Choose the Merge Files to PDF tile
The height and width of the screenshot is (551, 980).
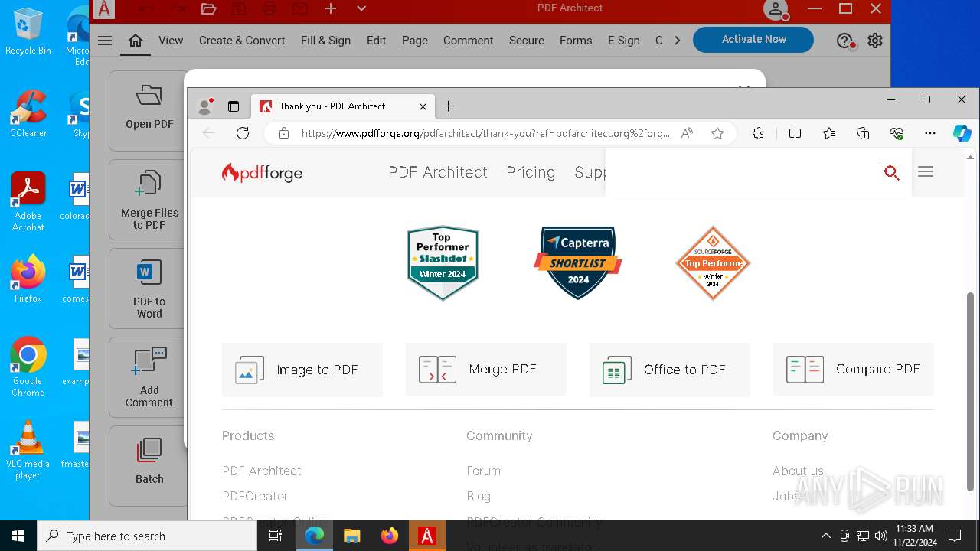(149, 200)
